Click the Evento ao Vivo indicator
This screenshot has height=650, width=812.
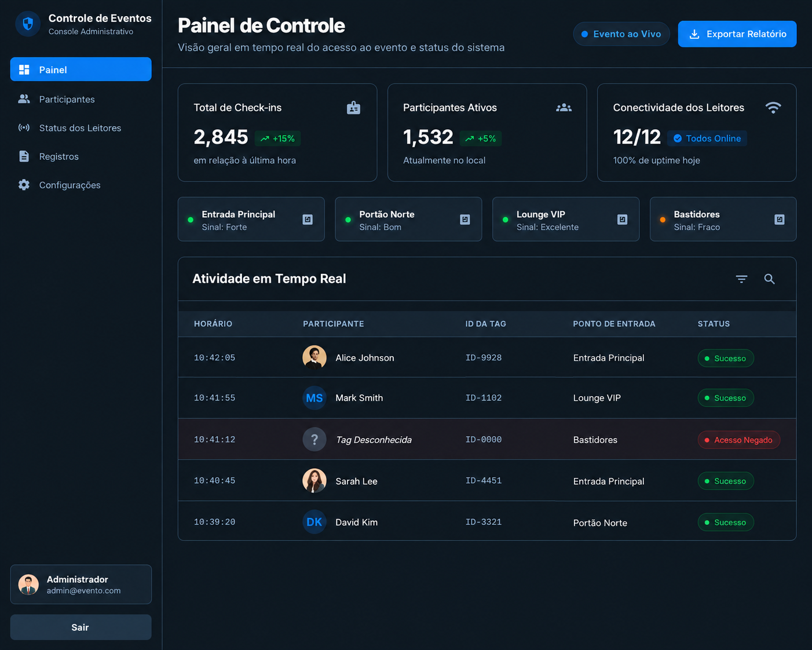point(621,34)
